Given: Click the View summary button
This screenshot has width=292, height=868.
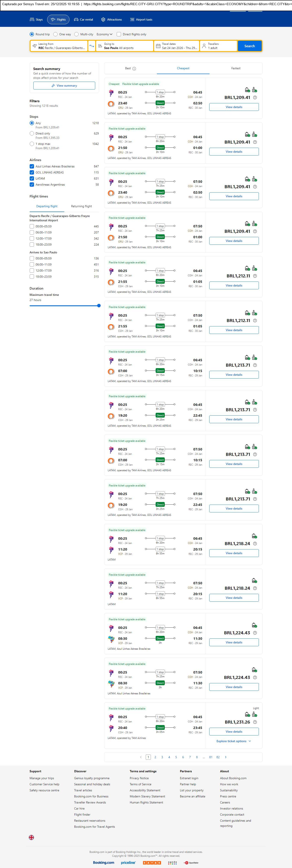Looking at the screenshot, I should (x=64, y=86).
